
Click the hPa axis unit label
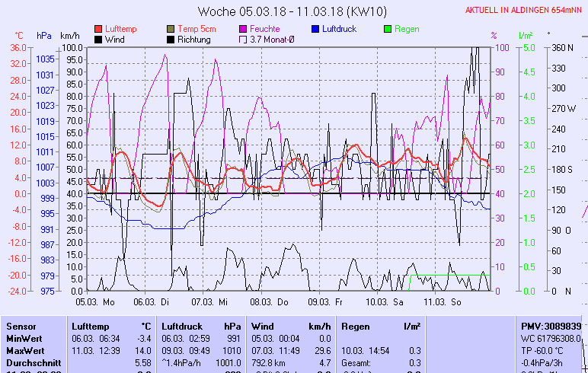pos(44,36)
